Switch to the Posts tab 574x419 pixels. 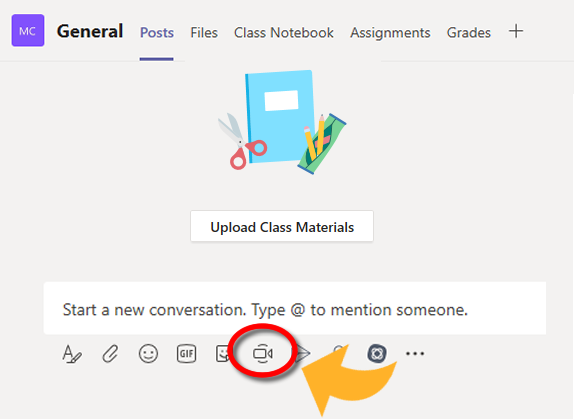[157, 33]
